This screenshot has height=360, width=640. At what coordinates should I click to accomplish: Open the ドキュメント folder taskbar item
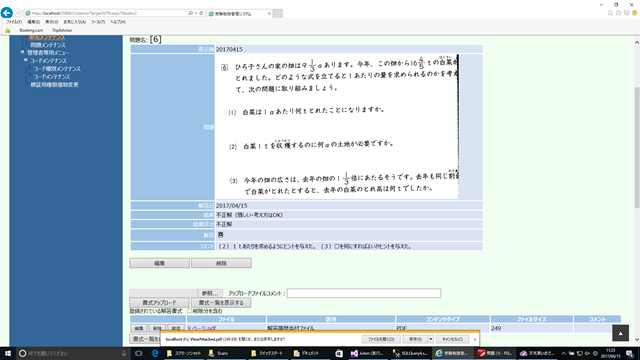[x=310, y=353]
